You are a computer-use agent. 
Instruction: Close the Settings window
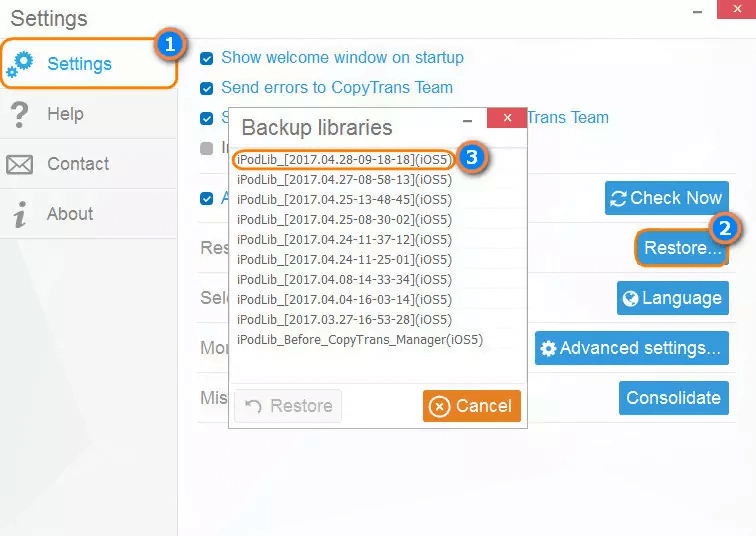pyautogui.click(x=737, y=9)
